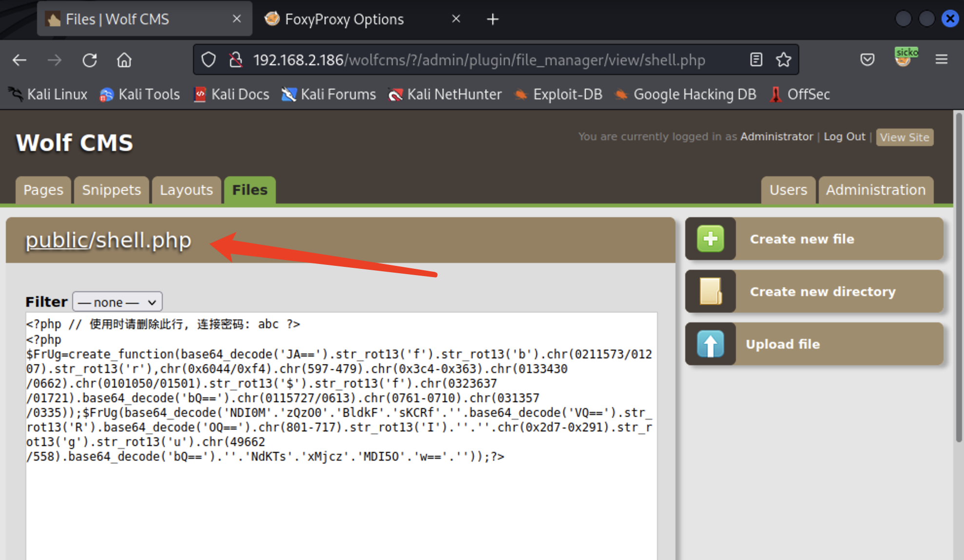Viewport: 964px width, 560px height.
Task: Bookmark this page with the star icon
Action: click(x=783, y=60)
